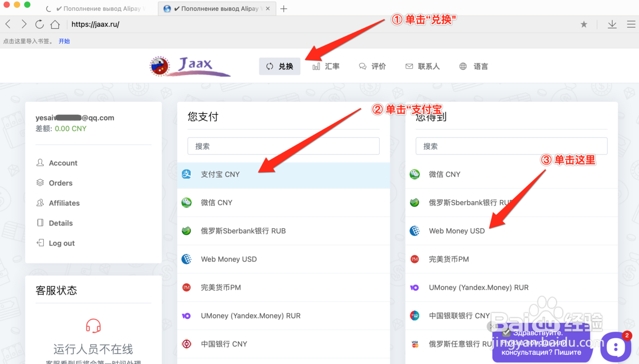
Task: Select Web Money USD in the receive list
Action: 511,231
